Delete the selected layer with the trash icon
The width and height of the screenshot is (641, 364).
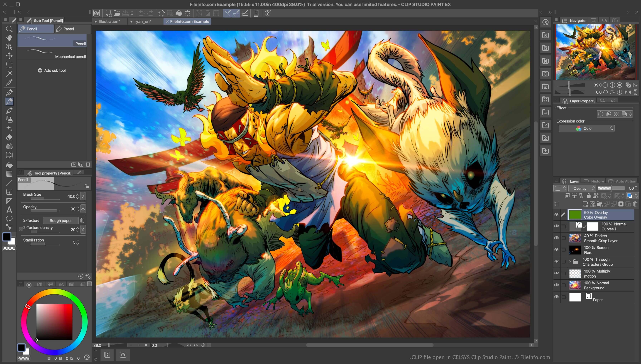[x=635, y=204]
